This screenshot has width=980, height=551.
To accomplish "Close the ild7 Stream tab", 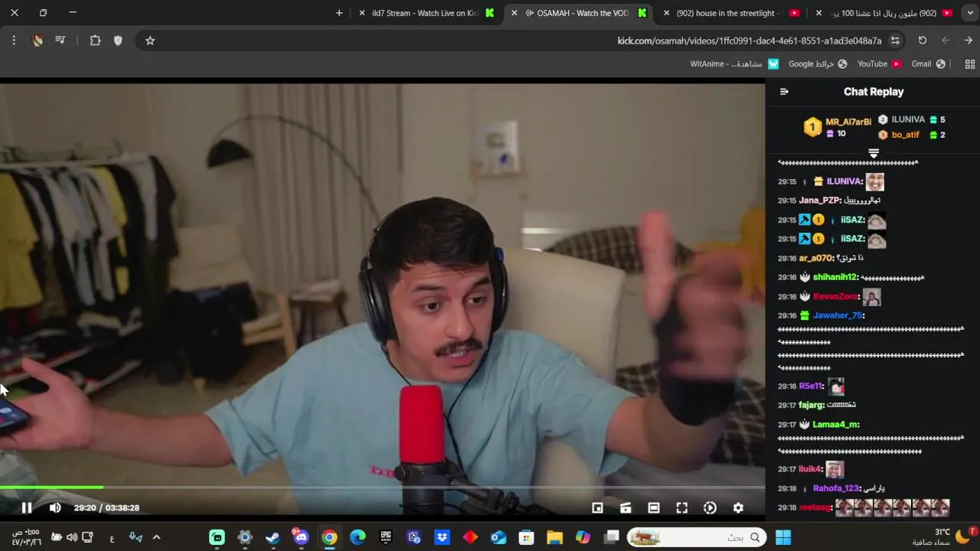I will [x=361, y=13].
